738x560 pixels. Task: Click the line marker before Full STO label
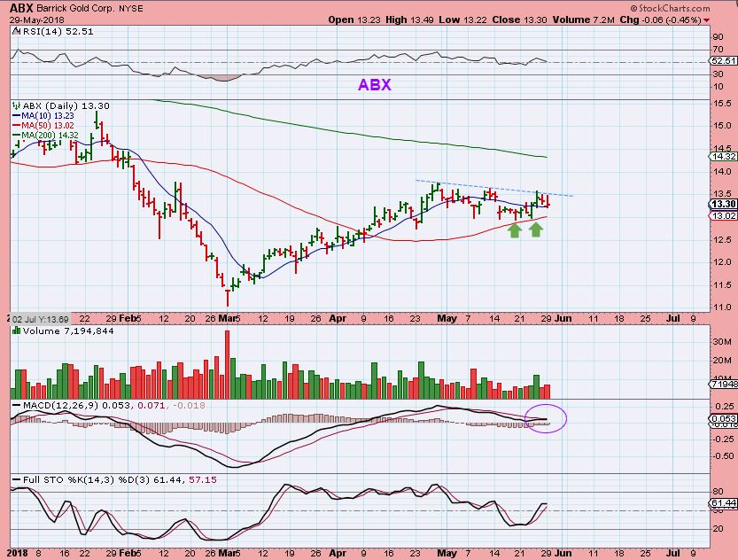17,480
